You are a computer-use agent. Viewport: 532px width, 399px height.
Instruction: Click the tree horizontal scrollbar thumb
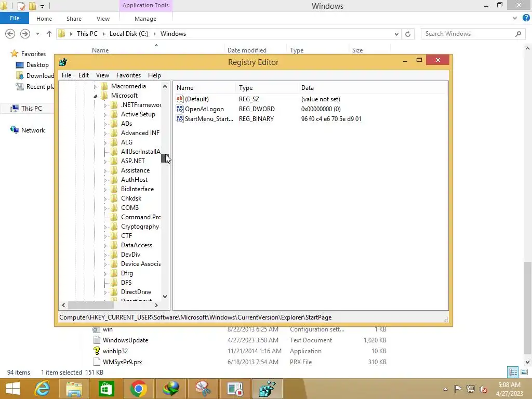click(x=90, y=305)
